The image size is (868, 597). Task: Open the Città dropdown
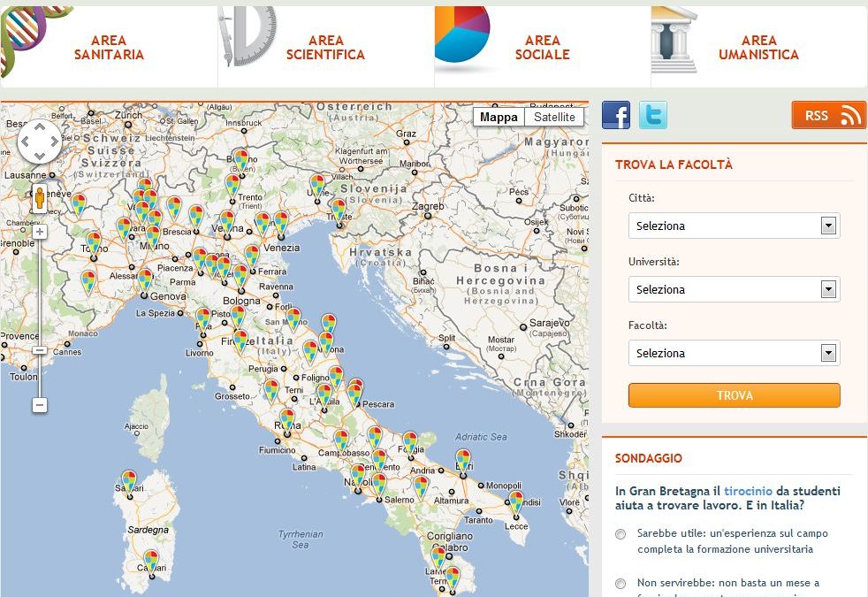coord(734,226)
